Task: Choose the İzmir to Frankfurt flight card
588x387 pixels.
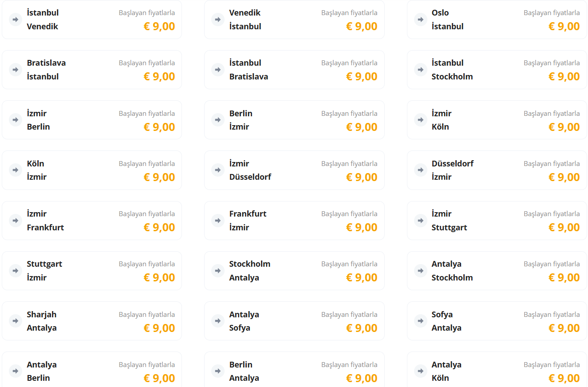Action: [91, 221]
